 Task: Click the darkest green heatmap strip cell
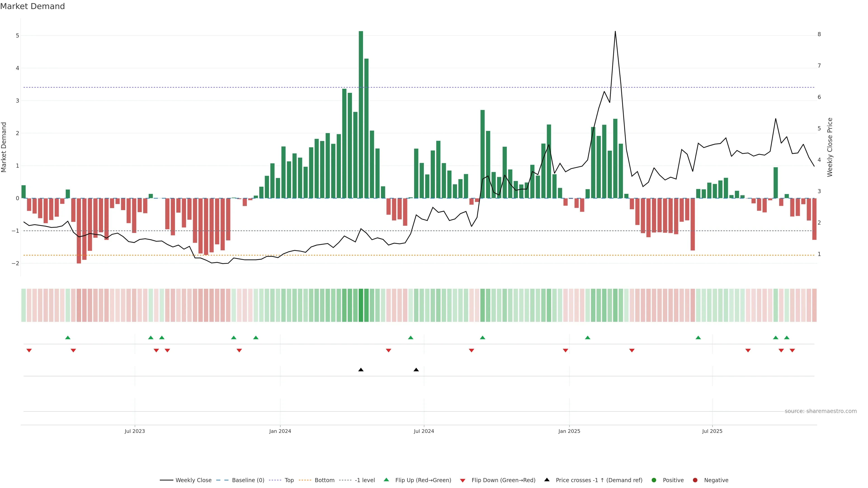361,305
